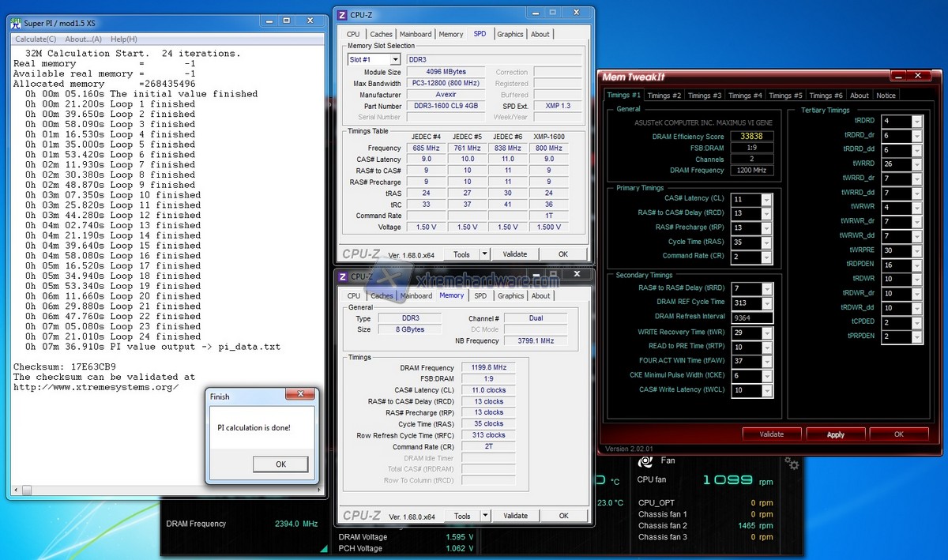Viewport: 948px width, 560px height.
Task: Expand the Command Rate (CR) dropdown in Mem TweakIt
Action: click(766, 257)
